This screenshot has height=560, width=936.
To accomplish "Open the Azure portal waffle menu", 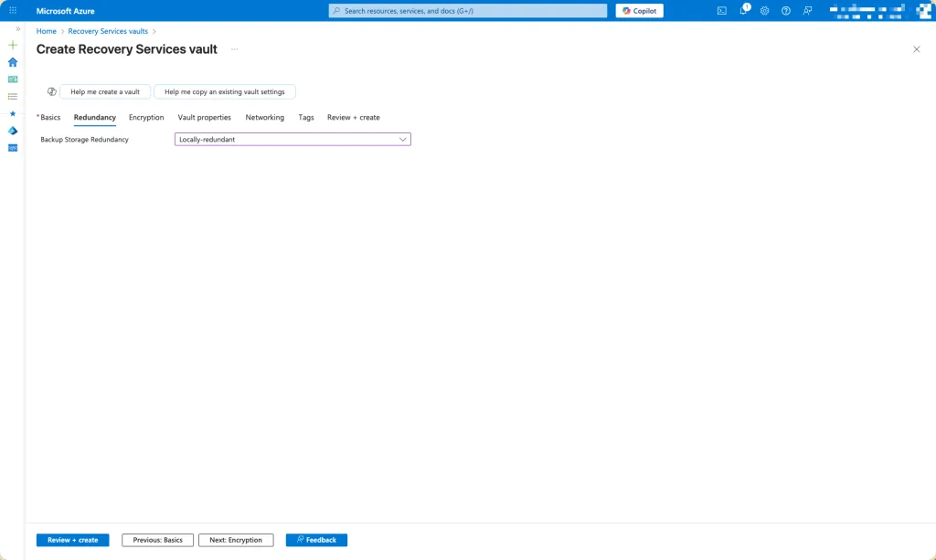I will tap(13, 11).
